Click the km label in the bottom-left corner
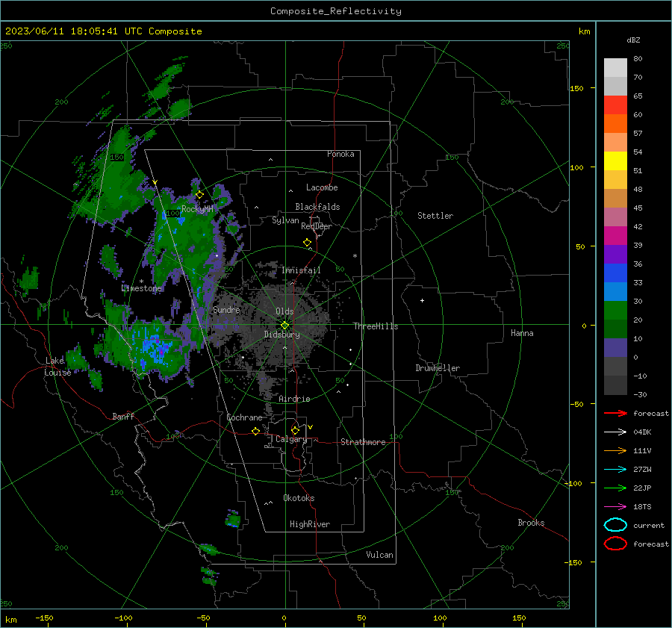The width and height of the screenshot is (672, 628). [x=10, y=620]
